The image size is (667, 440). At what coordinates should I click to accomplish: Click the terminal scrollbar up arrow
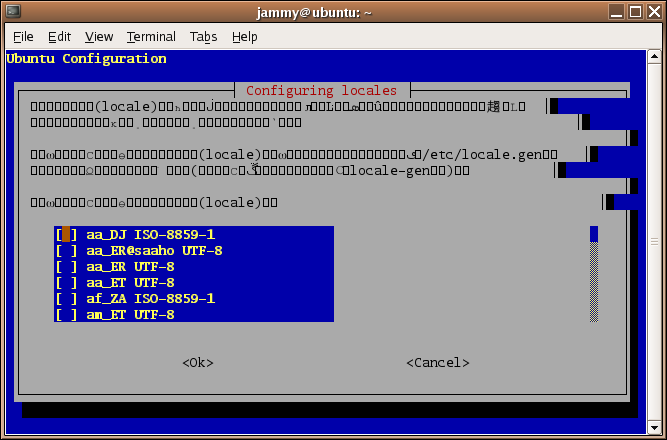[x=654, y=57]
